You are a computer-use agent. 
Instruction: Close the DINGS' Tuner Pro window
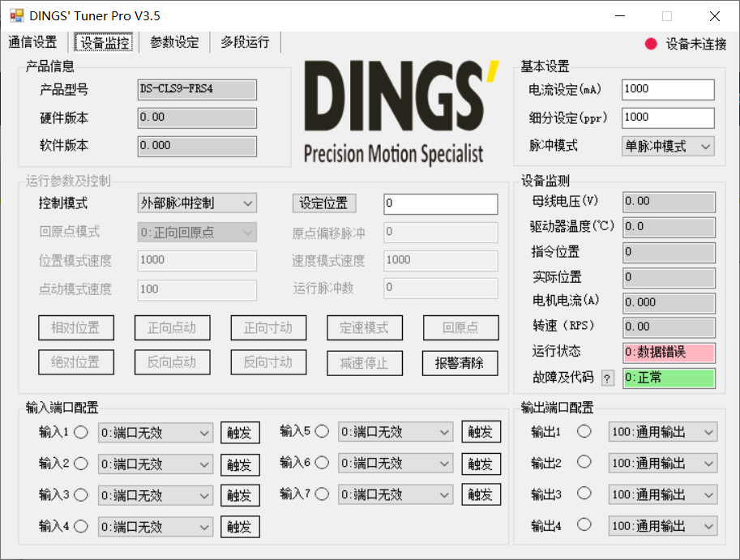(x=715, y=16)
